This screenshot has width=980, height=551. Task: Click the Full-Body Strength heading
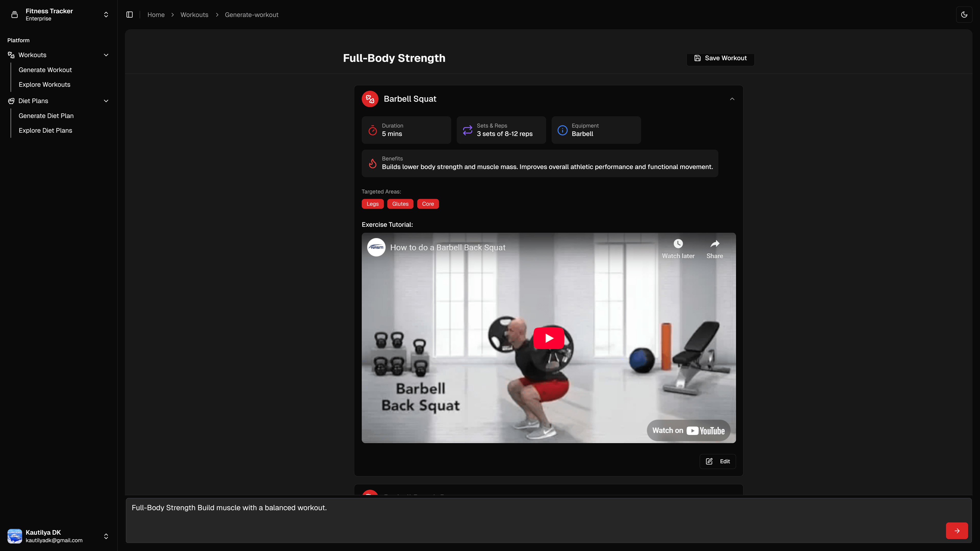click(394, 58)
